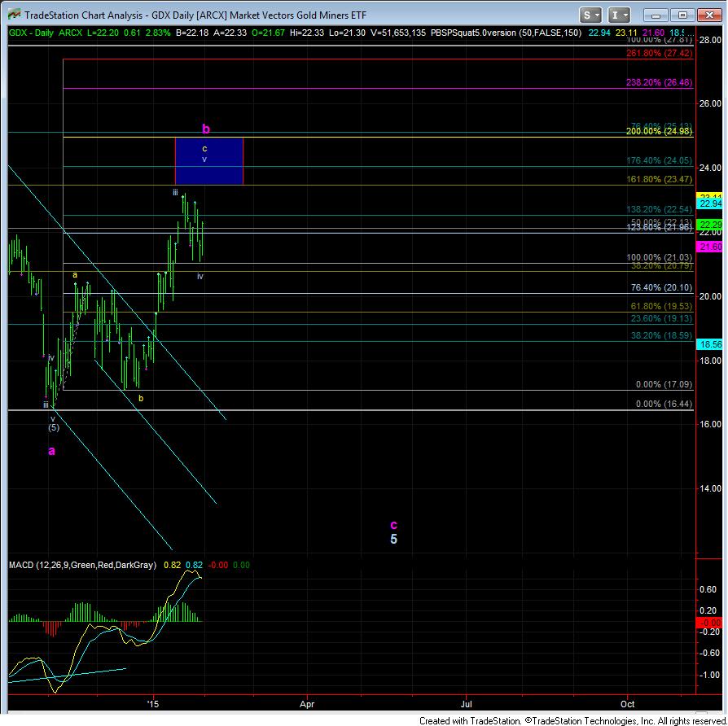728x726 pixels.
Task: Click the green 22.29 last price marker
Action: pyautogui.click(x=710, y=225)
